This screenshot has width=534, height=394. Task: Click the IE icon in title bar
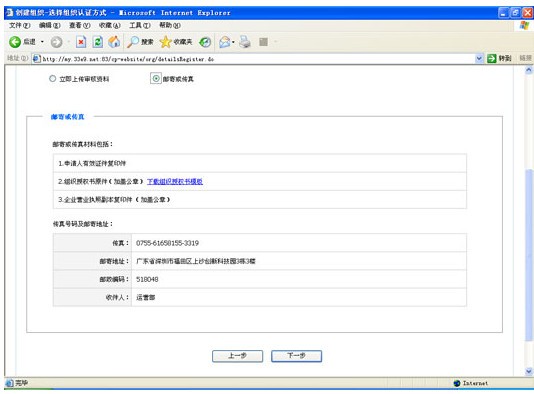pyautogui.click(x=9, y=13)
